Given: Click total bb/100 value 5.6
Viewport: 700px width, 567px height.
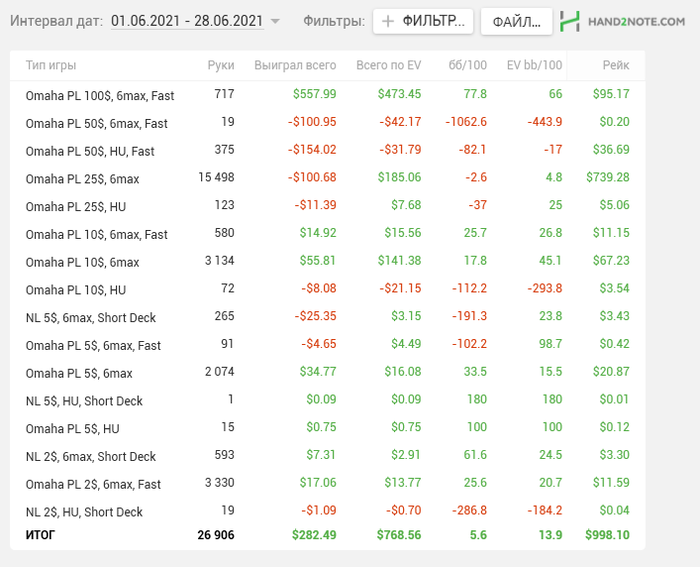Looking at the screenshot, I should pos(478,535).
